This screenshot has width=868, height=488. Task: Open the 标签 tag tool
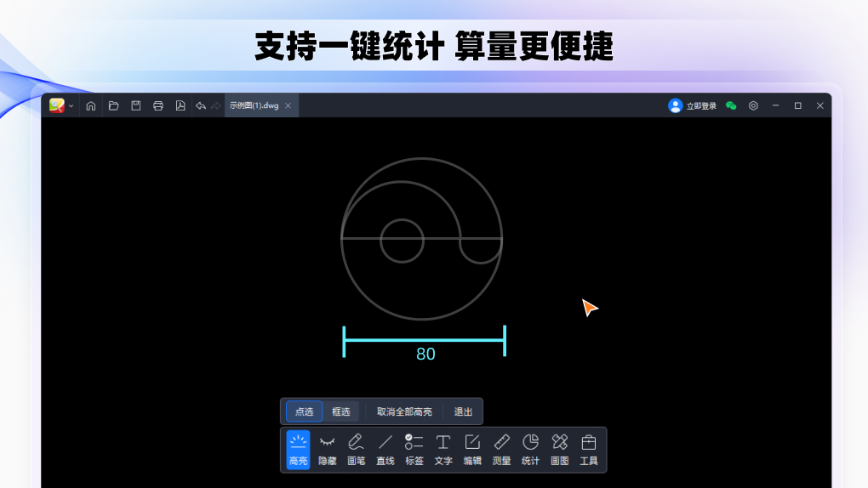tap(414, 450)
